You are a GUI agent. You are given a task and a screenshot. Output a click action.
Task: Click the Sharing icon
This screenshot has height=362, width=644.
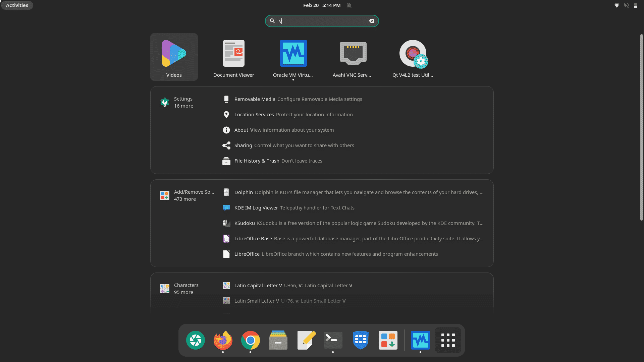(x=226, y=145)
